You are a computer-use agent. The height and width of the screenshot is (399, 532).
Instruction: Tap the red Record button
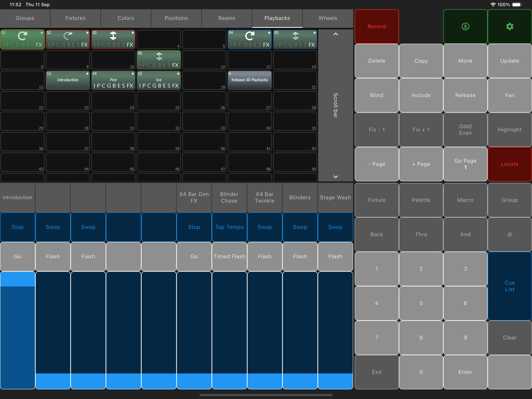(377, 26)
